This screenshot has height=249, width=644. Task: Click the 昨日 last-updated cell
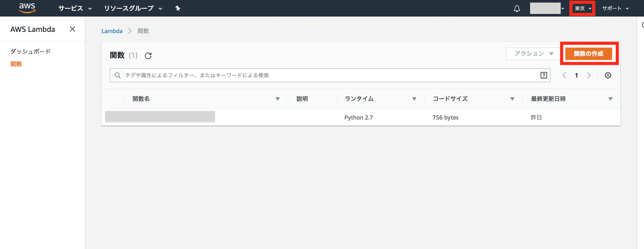pos(536,117)
